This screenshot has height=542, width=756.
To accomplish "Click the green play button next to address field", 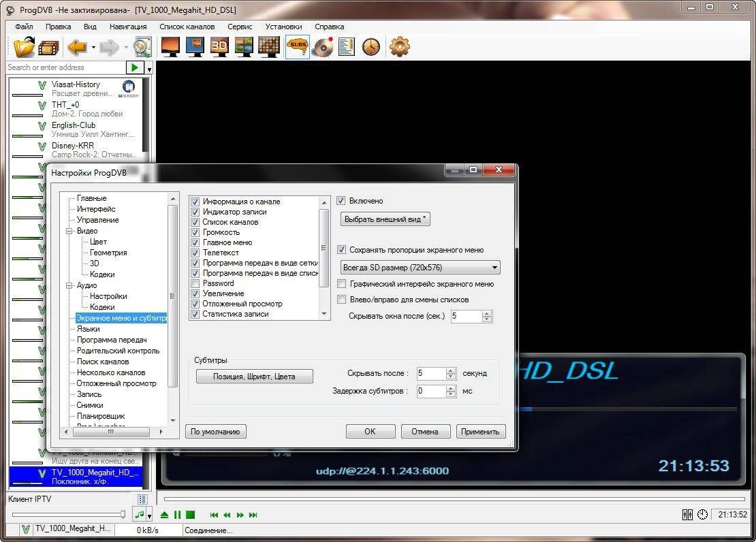I will tap(135, 67).
